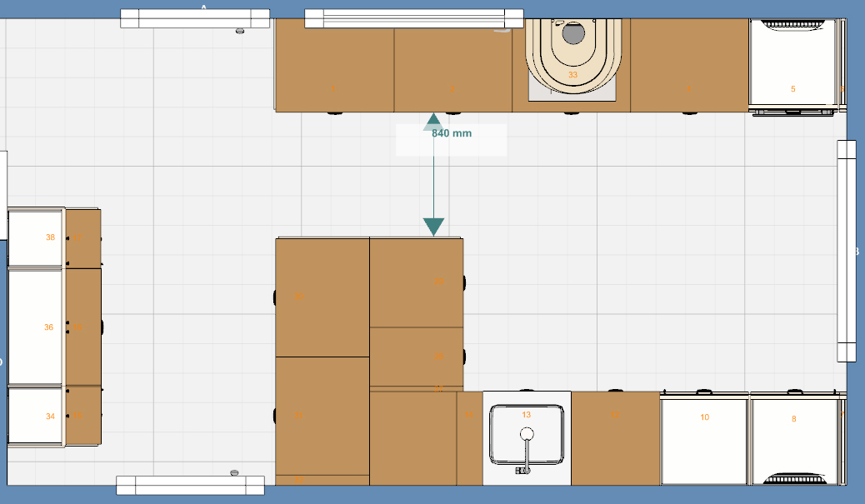This screenshot has width=865, height=504.
Task: Click the window on the right wall
Action: 846,251
